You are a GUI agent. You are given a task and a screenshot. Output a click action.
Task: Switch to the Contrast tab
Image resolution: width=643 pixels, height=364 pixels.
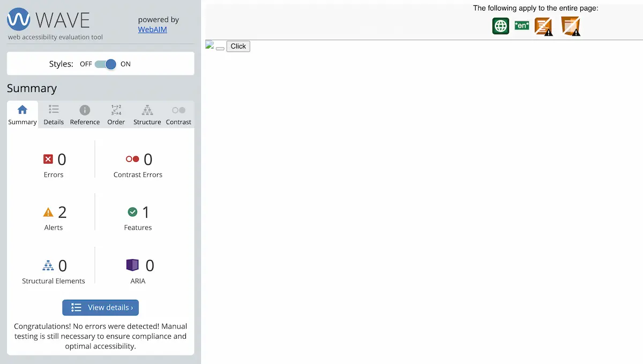point(178,113)
